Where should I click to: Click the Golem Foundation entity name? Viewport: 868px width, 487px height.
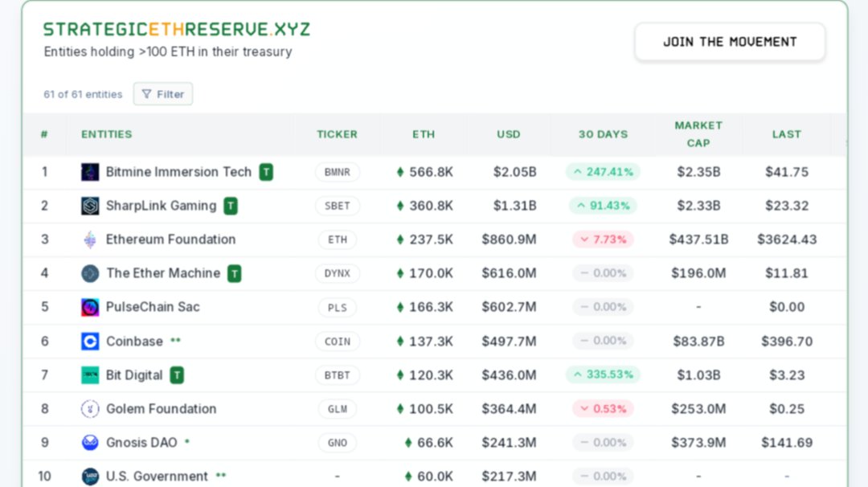161,409
